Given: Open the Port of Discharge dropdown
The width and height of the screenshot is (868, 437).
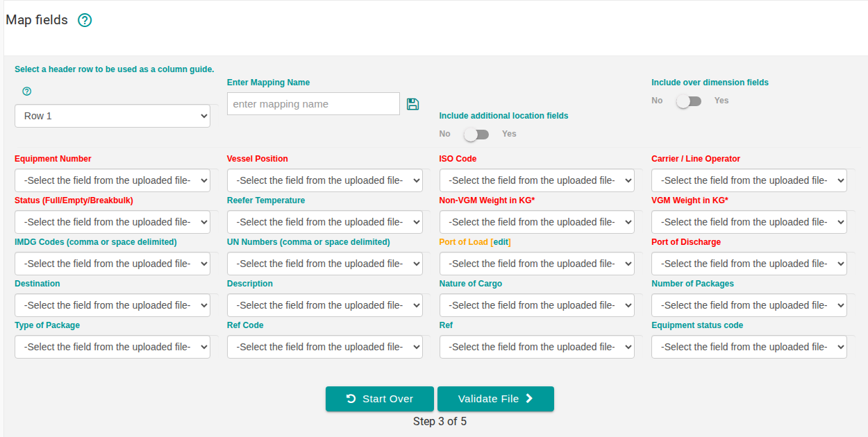Looking at the screenshot, I should coord(749,264).
